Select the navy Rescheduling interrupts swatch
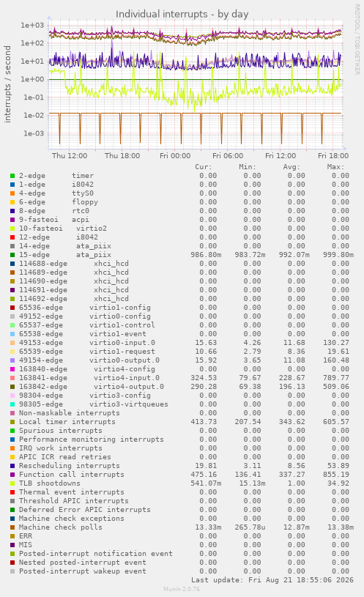364x597 pixels. [x=12, y=466]
